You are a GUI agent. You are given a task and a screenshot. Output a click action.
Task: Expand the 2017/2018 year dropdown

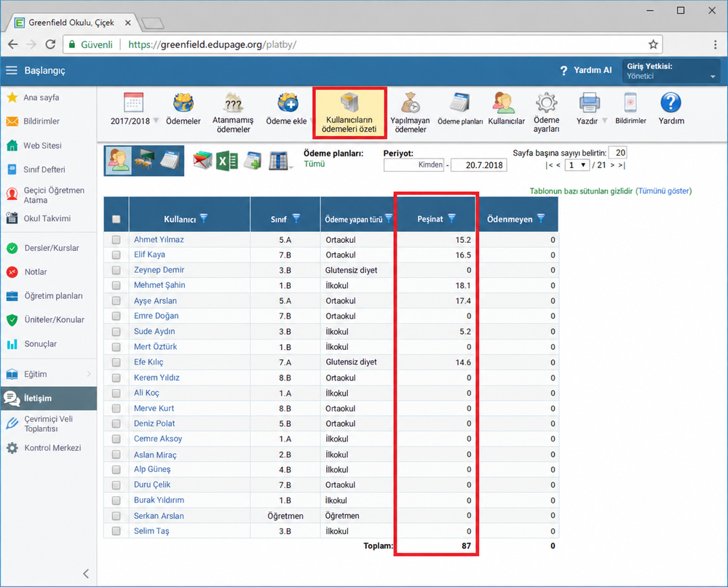click(x=156, y=121)
